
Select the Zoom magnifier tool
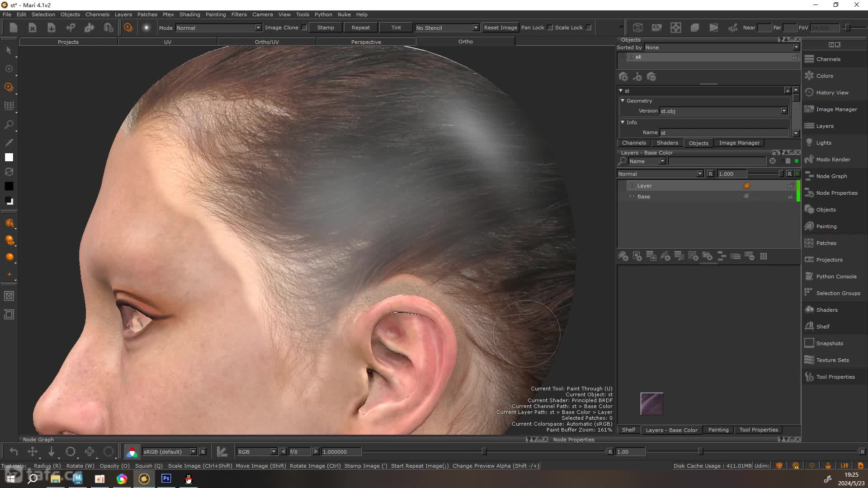[9, 124]
